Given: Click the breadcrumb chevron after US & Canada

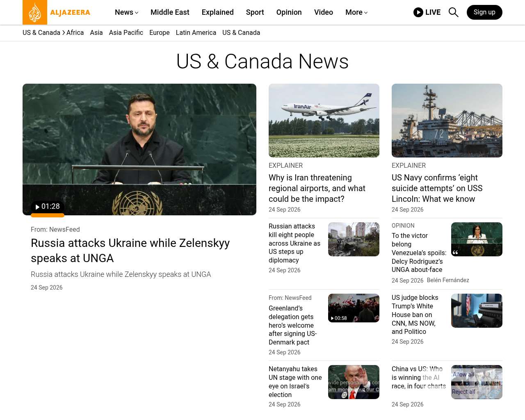Looking at the screenshot, I should click(x=64, y=32).
